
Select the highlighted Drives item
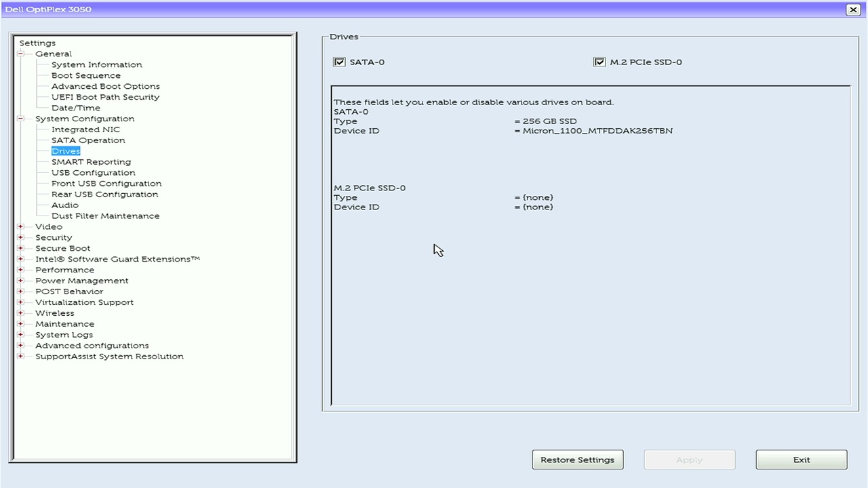[66, 151]
